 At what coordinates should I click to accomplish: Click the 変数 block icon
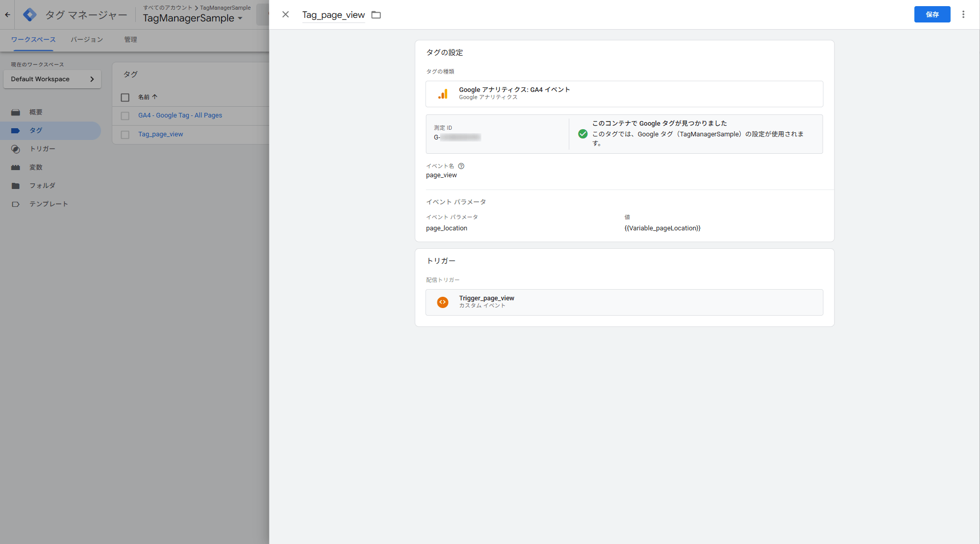16,168
